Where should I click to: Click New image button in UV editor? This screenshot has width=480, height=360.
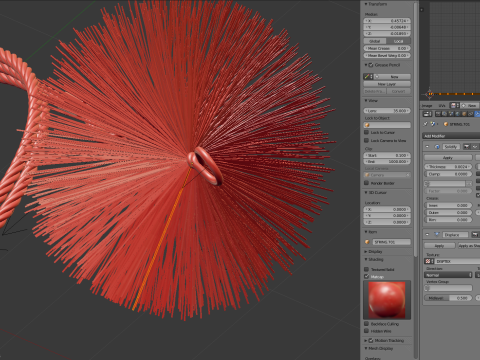click(x=470, y=105)
